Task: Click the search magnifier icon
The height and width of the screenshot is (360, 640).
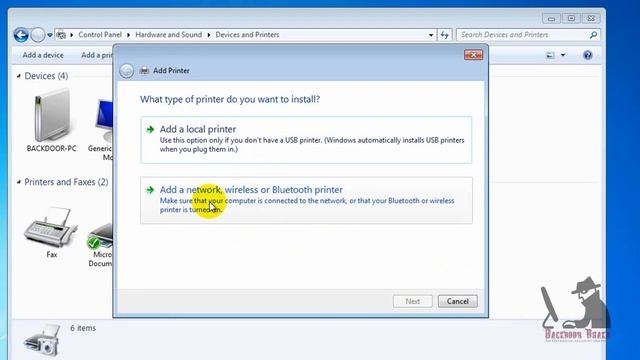Action: (x=593, y=35)
